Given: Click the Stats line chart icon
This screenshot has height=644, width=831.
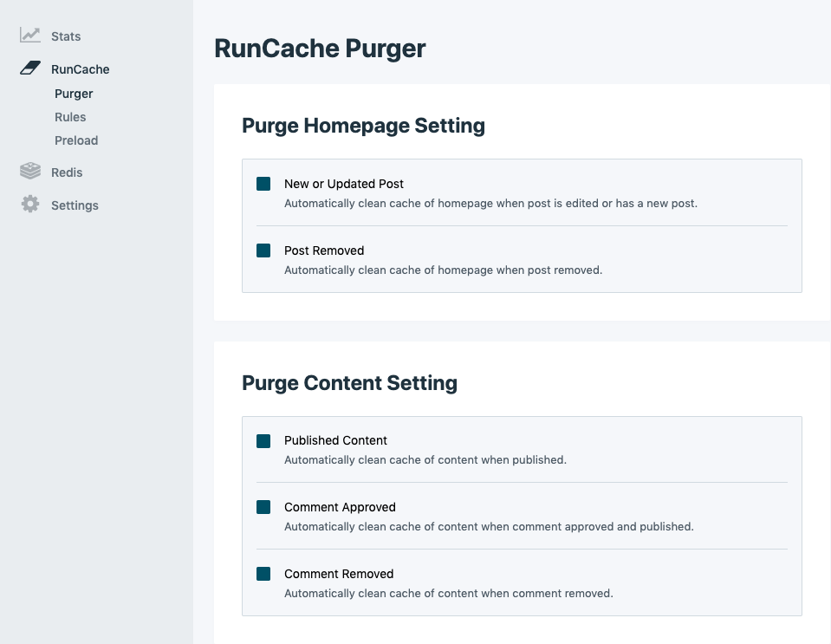Looking at the screenshot, I should pos(30,36).
